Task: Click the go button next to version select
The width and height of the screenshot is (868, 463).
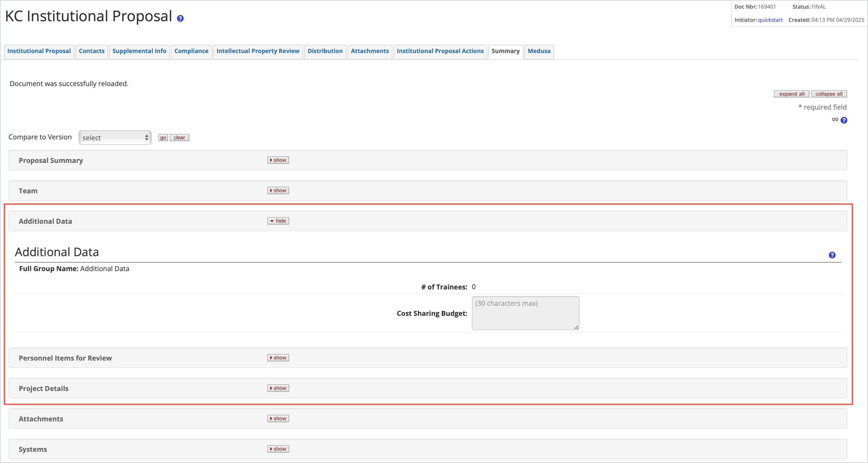Action: pyautogui.click(x=163, y=137)
